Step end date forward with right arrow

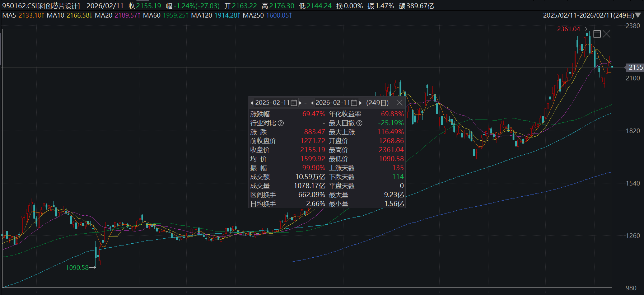tap(360, 103)
